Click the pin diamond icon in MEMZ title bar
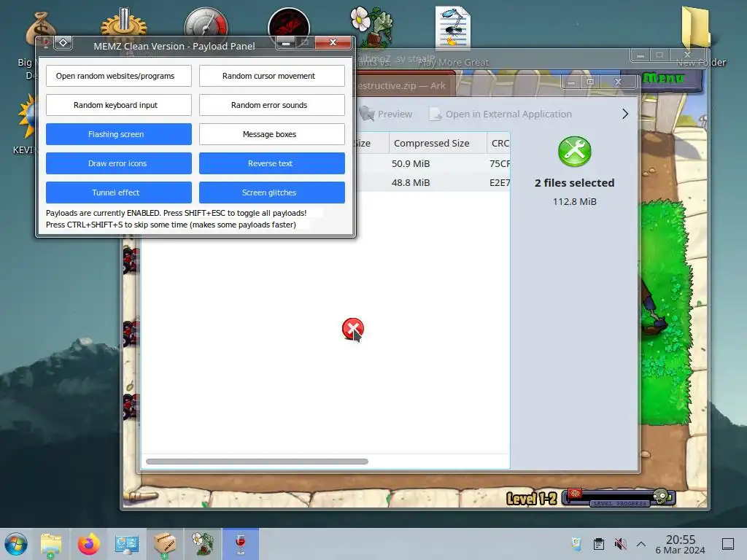The image size is (747, 560). coord(63,43)
